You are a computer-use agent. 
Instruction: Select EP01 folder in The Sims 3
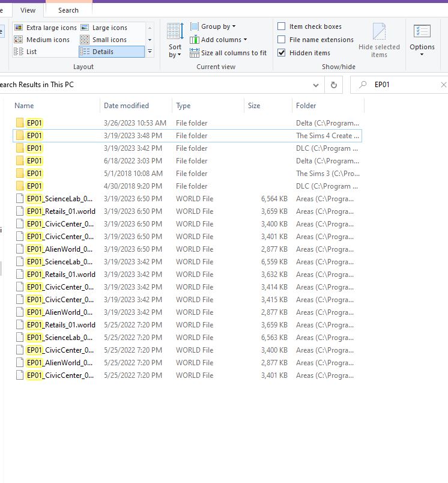[x=187, y=174]
